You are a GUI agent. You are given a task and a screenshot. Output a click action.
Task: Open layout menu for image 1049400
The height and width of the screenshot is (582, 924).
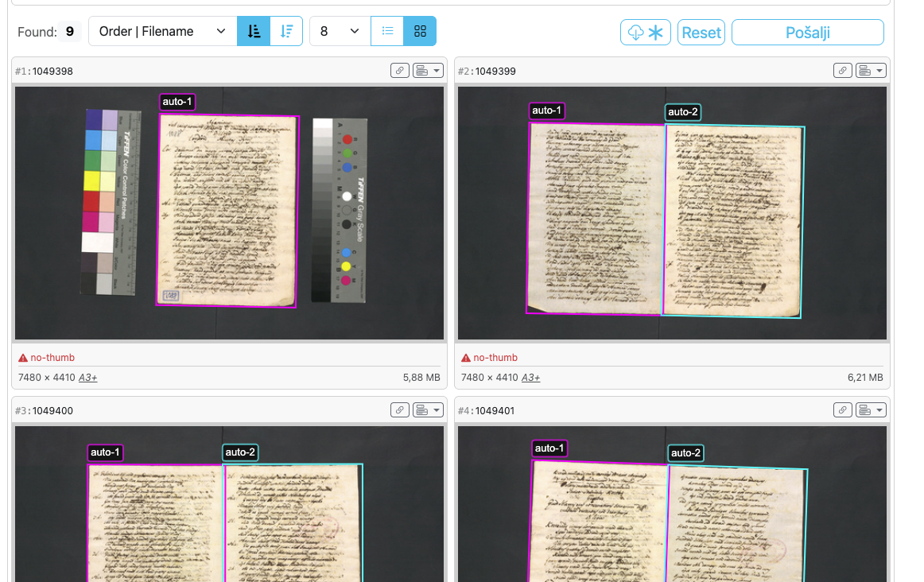tap(428, 410)
